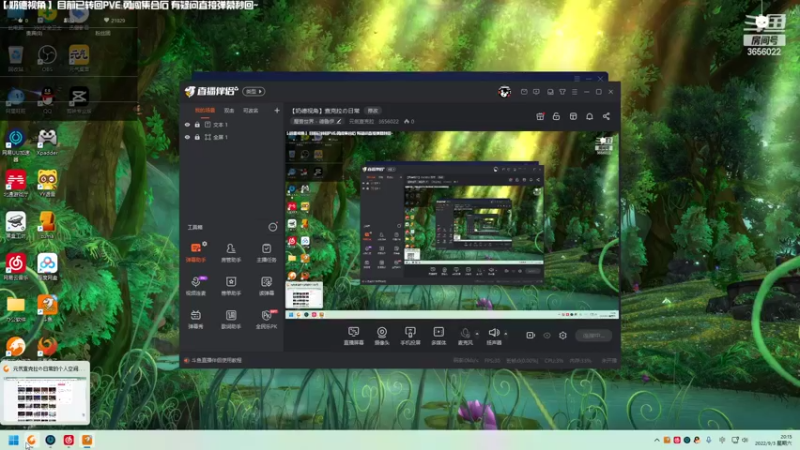Viewport: 800px width, 450px height.
Task: Click the live preview canvas
Action: 452,225
